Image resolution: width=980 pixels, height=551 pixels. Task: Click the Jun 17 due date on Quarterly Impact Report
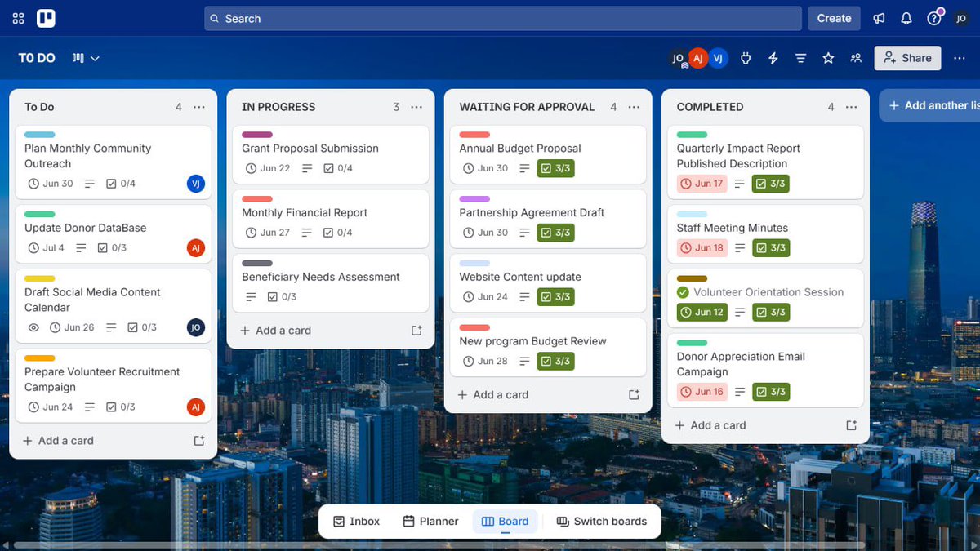(702, 184)
